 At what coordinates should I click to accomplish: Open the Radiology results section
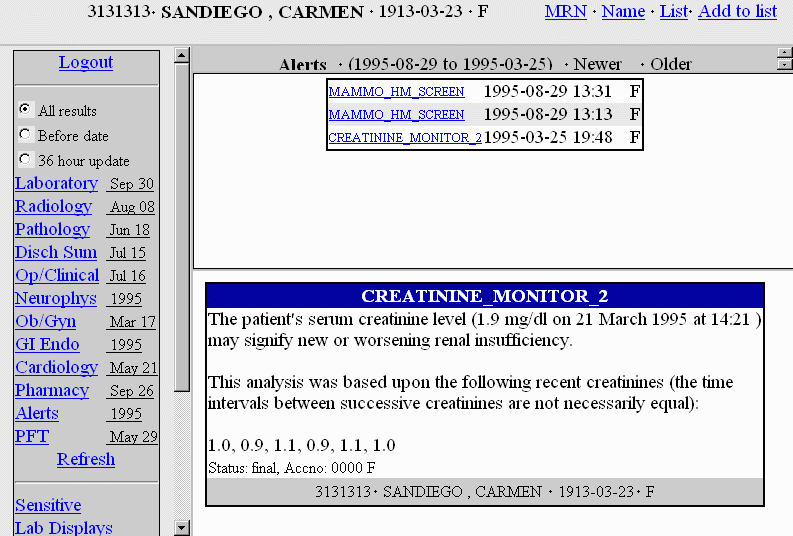(53, 206)
